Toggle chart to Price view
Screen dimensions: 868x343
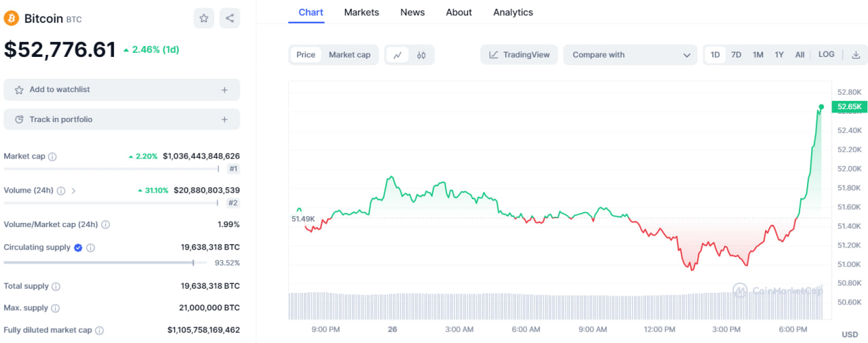(x=306, y=55)
